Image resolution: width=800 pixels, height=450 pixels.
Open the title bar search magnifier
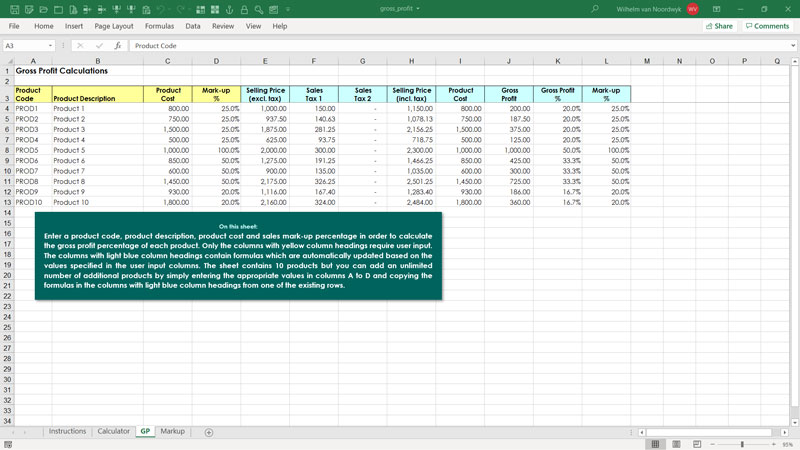(595, 9)
